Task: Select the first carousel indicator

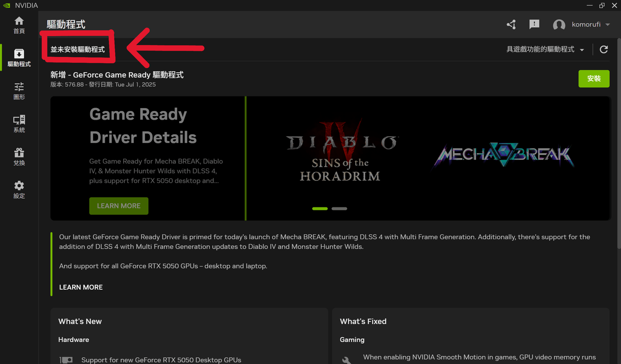Action: pyautogui.click(x=320, y=208)
